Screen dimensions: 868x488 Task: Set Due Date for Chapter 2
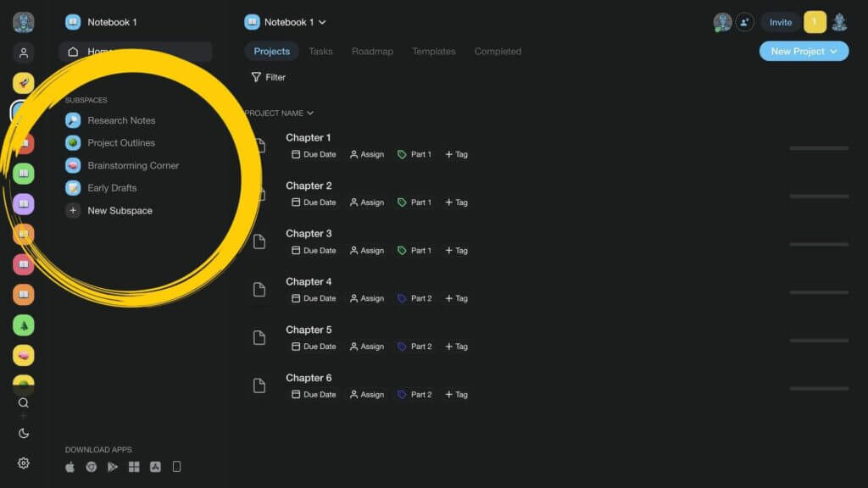tap(314, 202)
